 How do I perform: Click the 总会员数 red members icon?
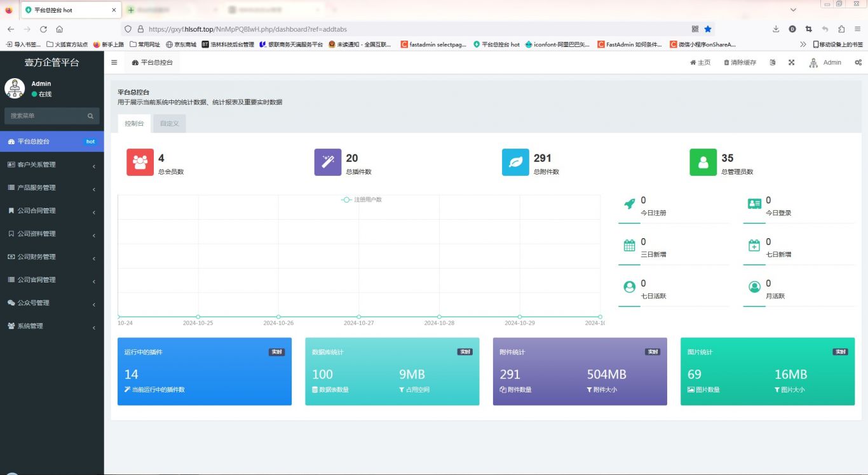coord(140,162)
